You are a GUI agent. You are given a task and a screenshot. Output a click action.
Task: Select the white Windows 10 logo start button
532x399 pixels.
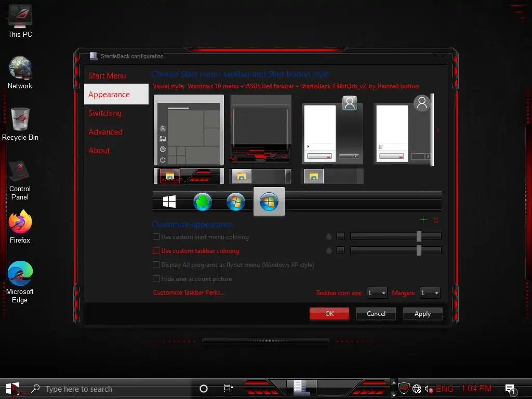tap(169, 202)
